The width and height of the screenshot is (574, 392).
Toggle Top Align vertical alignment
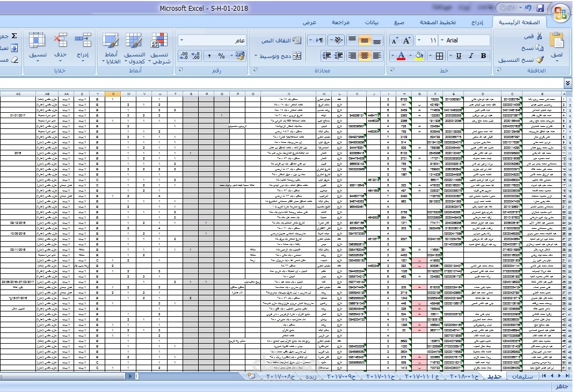(x=352, y=40)
